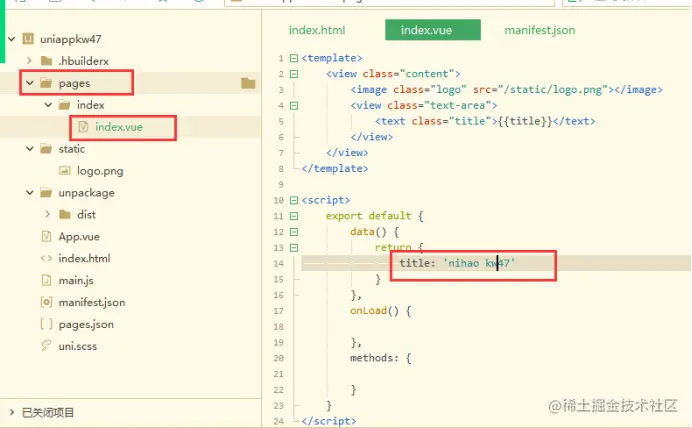Open pages.json in the file tree
The image size is (692, 428).
(86, 325)
